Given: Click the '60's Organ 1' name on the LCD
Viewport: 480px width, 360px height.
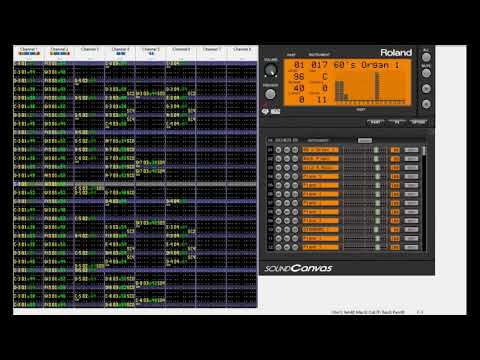Looking at the screenshot, I should coord(367,65).
